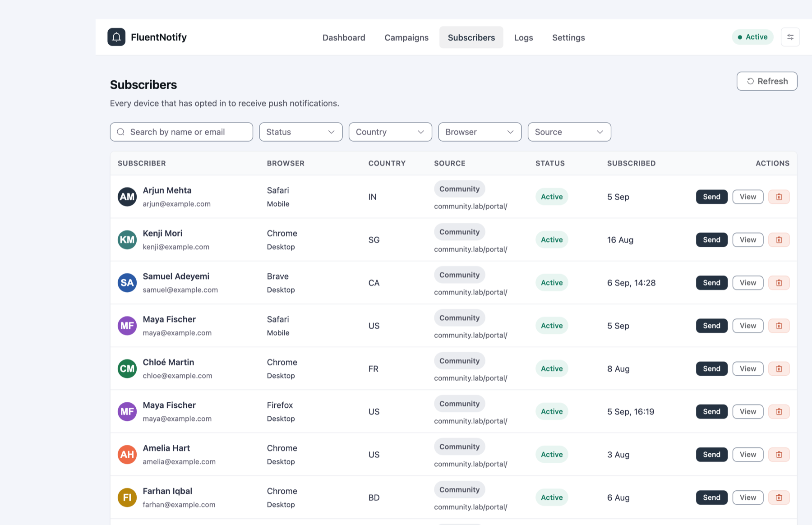Delete subscriber Amelia Hart with trash icon
Screen dimensions: 812x525
[x=779, y=455]
